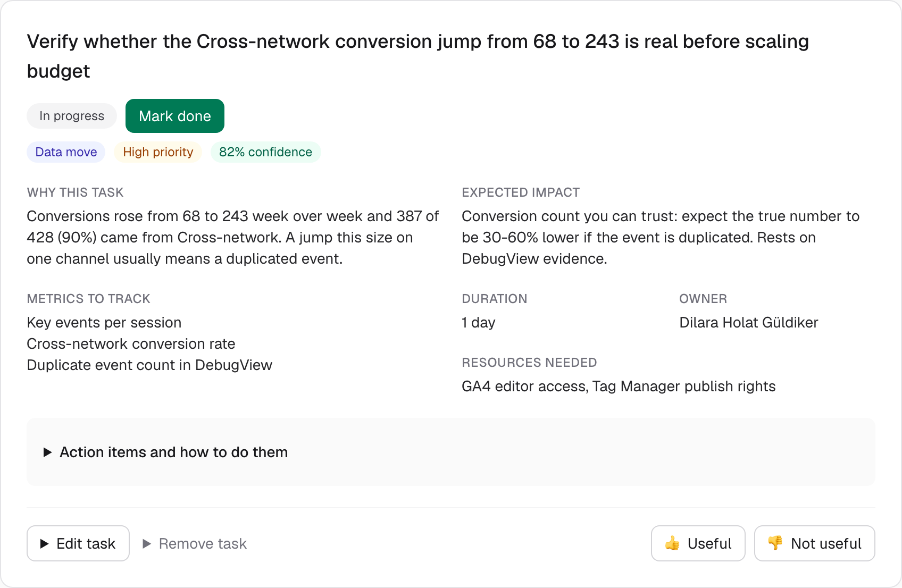Click the triangle icon beside Edit task
Screen dimensions: 902x588
(x=45, y=543)
